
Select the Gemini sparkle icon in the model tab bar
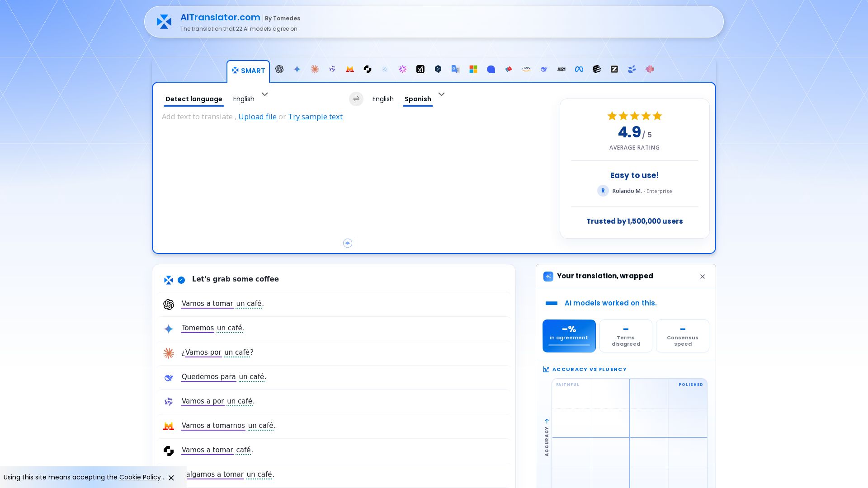297,69
